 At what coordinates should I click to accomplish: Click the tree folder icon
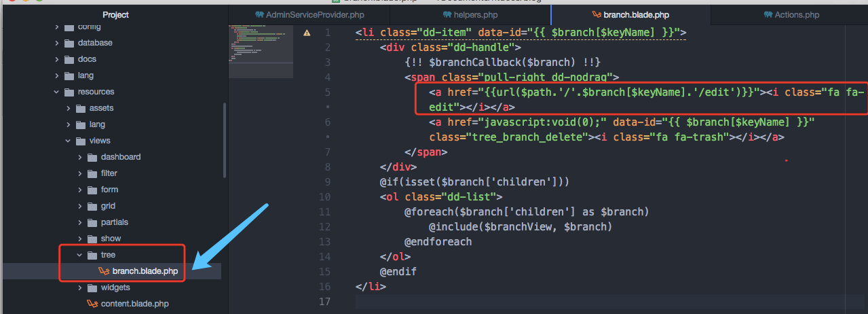(92, 255)
